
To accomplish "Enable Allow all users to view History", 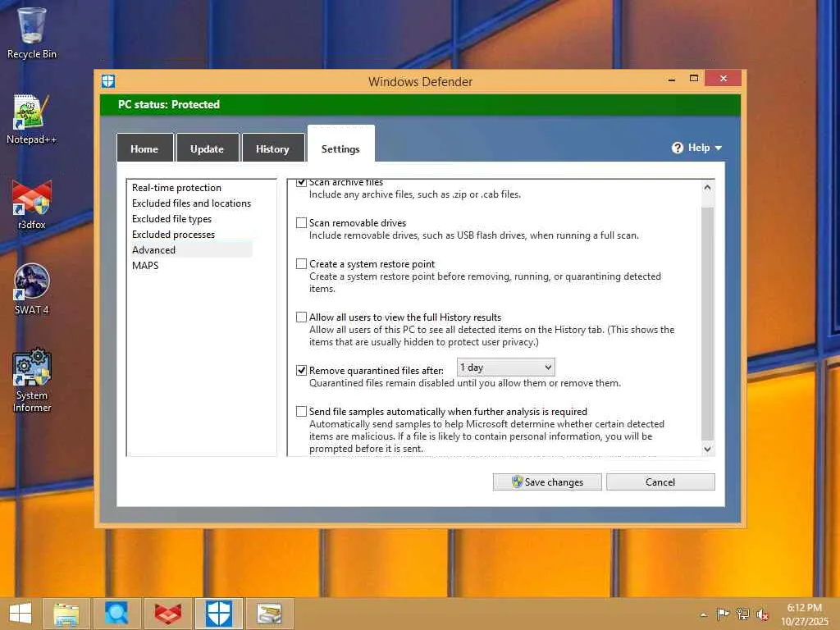I will pos(302,317).
